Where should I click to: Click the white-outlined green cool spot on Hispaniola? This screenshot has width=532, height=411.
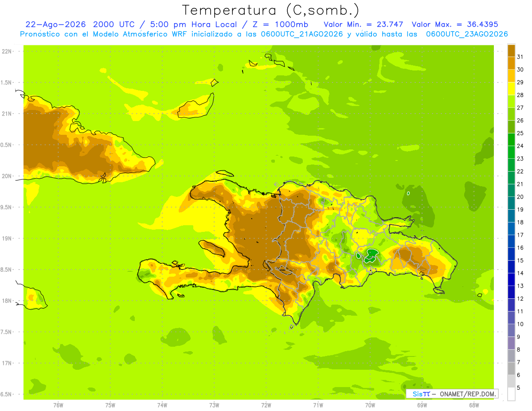click(x=372, y=255)
